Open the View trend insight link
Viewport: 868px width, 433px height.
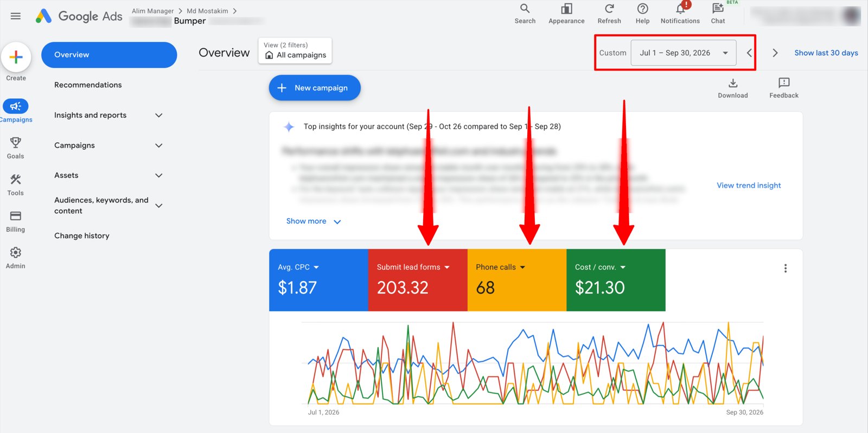[x=749, y=186]
